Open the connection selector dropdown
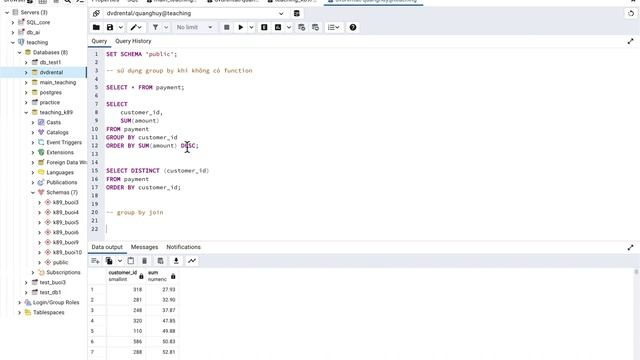Image resolution: width=640 pixels, height=360 pixels. click(x=281, y=13)
